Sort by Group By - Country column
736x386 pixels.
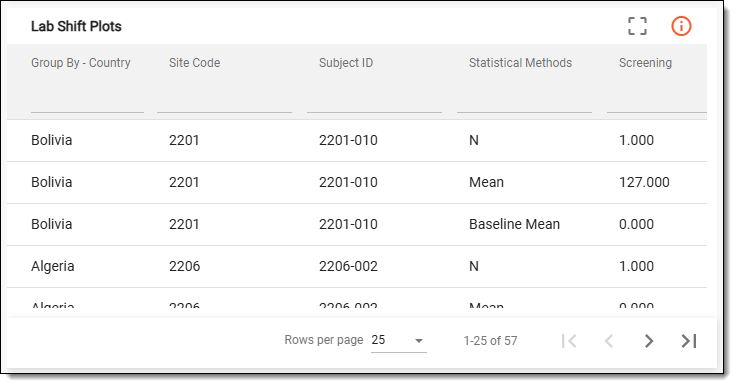[x=81, y=63]
